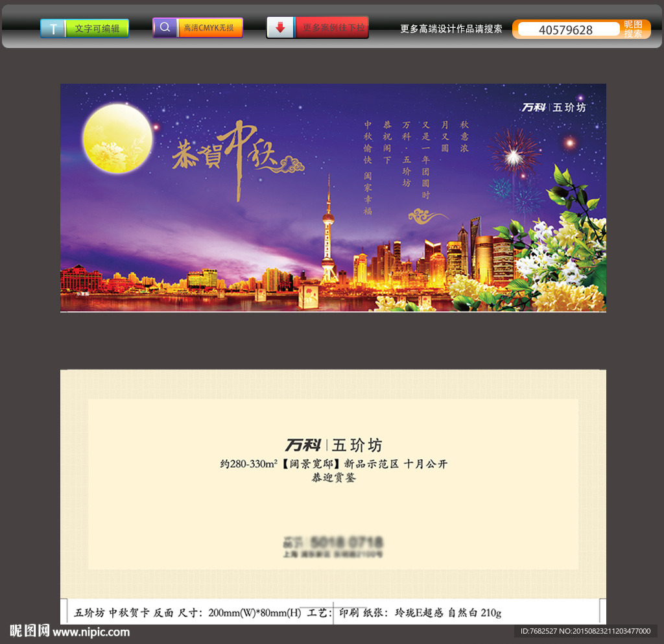Click the golden cloud ornament below the verse

(428, 216)
